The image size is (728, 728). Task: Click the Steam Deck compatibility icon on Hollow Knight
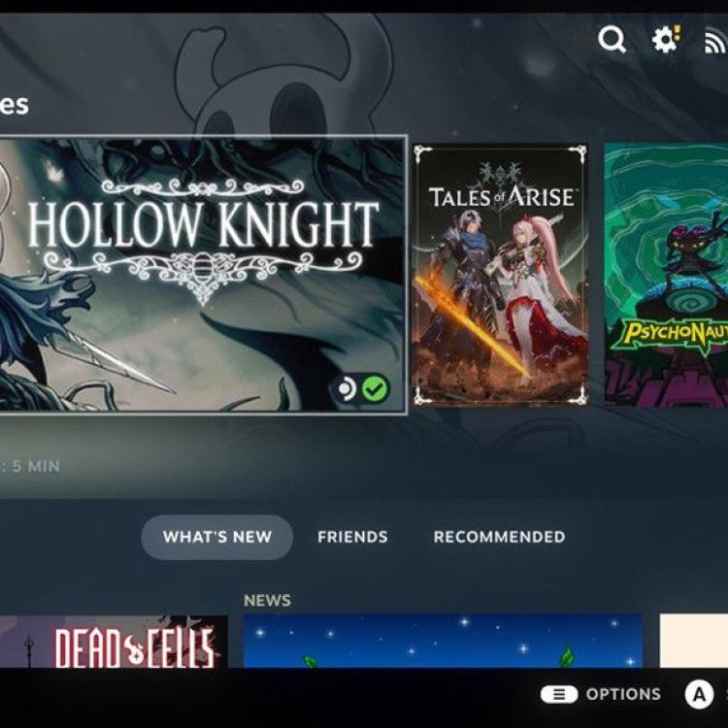click(x=346, y=388)
